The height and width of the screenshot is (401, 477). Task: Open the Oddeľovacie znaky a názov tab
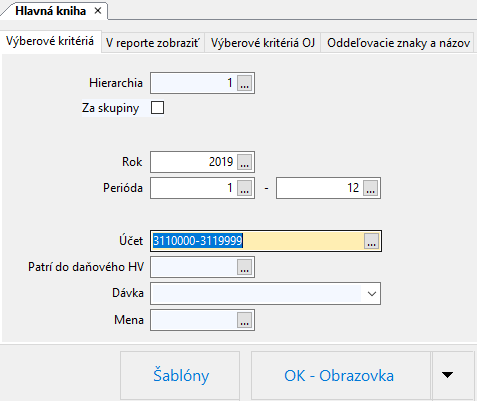coord(398,43)
